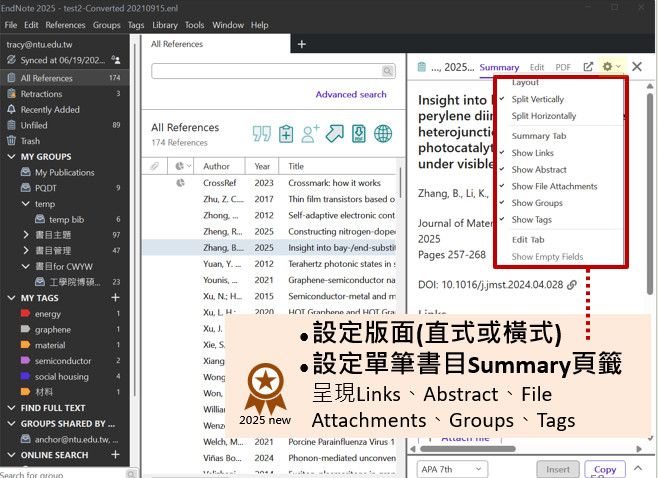This screenshot has width=658, height=478.
Task: Select Split Horizontally layout option
Action: (543, 116)
